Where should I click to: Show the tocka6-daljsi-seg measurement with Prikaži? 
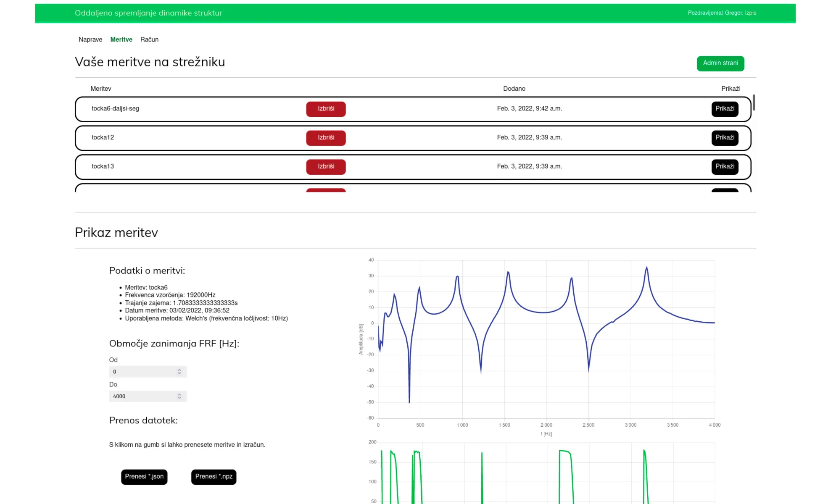725,109
